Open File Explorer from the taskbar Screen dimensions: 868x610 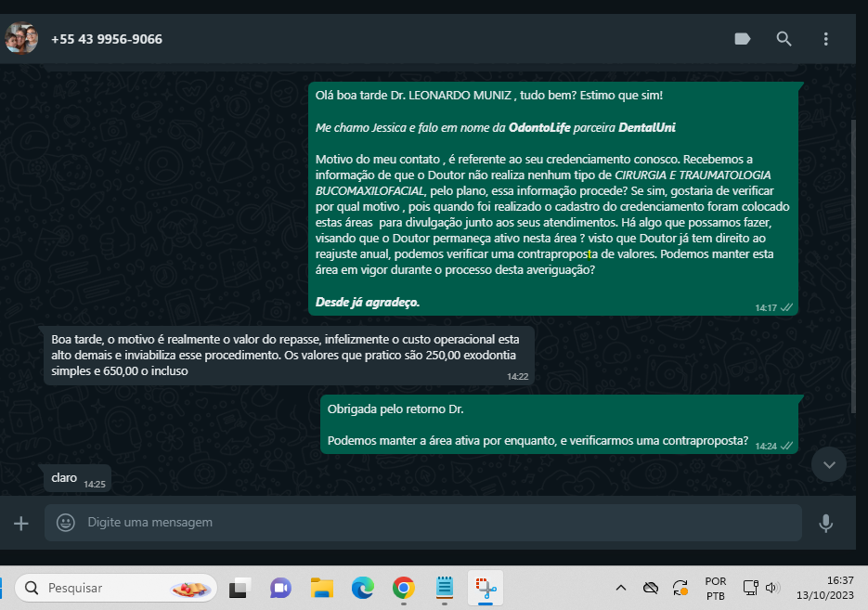point(321,588)
